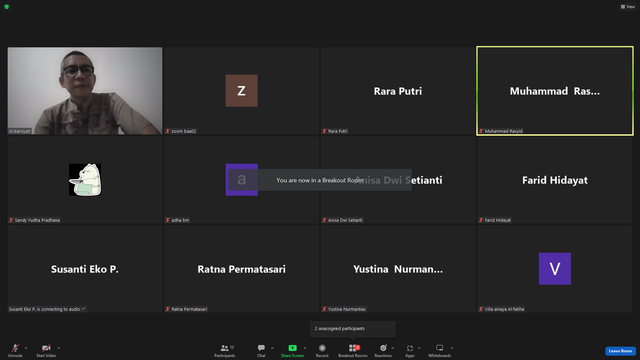
Task: Click the 2 unassigned participants tooltip
Action: point(353,329)
